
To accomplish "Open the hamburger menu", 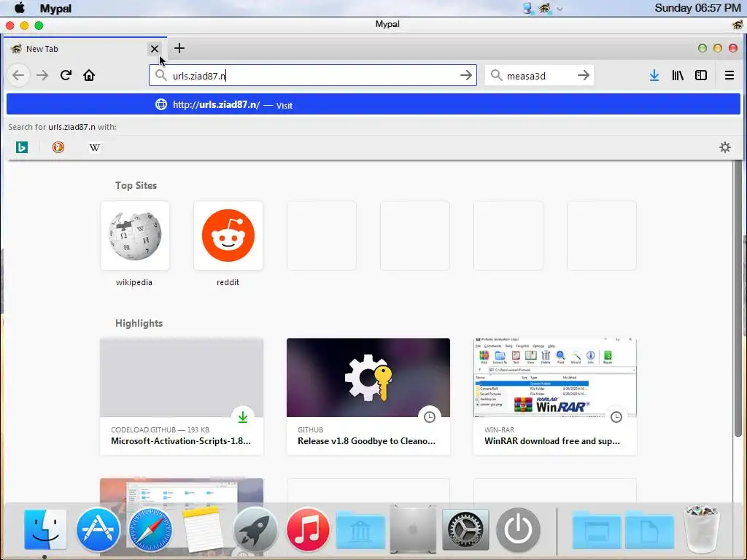I will pos(729,75).
